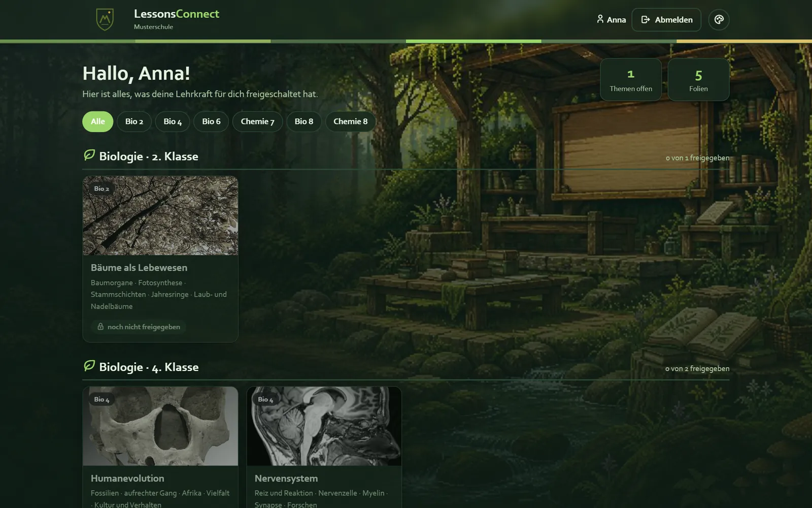The height and width of the screenshot is (508, 812).
Task: Click the LessonsConnect shield logo
Action: coord(105,19)
